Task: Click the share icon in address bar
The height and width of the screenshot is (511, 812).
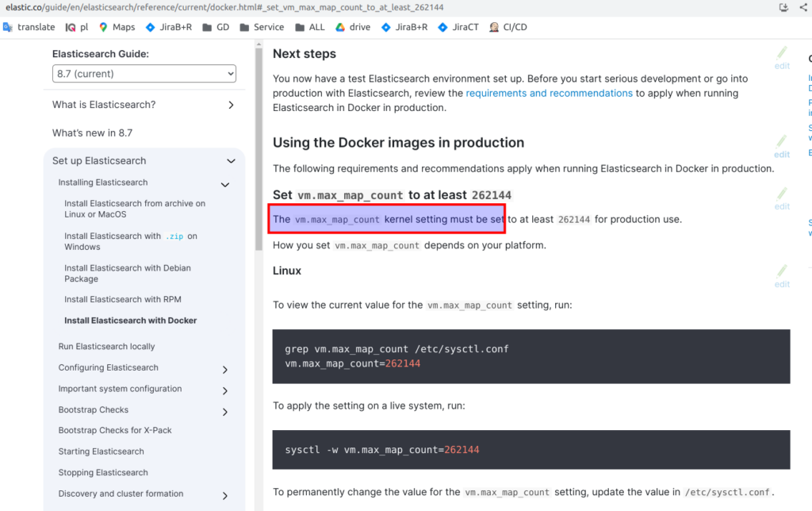Action: pyautogui.click(x=803, y=7)
